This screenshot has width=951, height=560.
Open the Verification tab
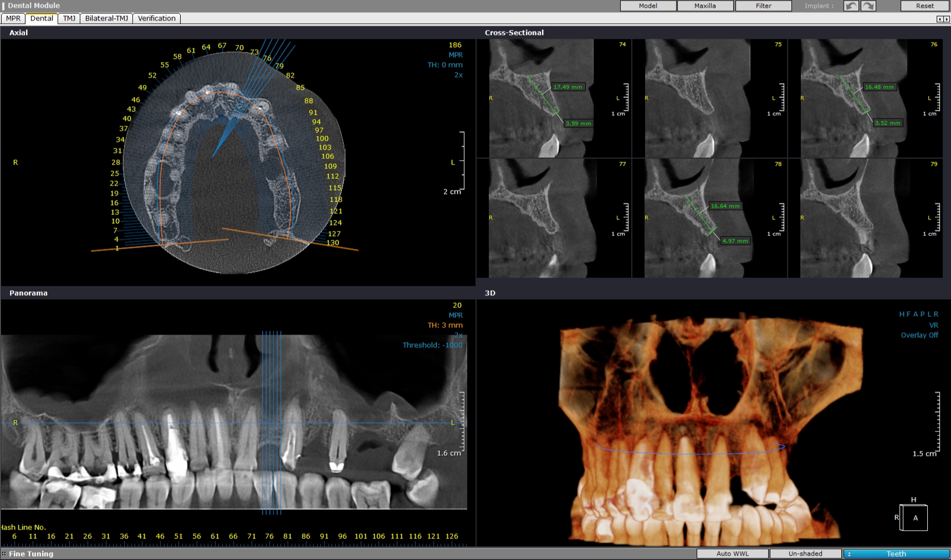coord(157,18)
